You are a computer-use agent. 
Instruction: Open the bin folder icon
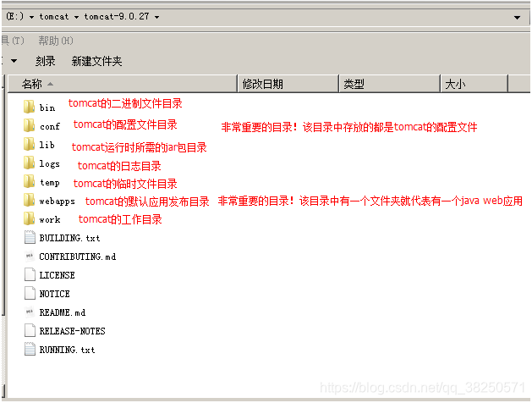[29, 107]
